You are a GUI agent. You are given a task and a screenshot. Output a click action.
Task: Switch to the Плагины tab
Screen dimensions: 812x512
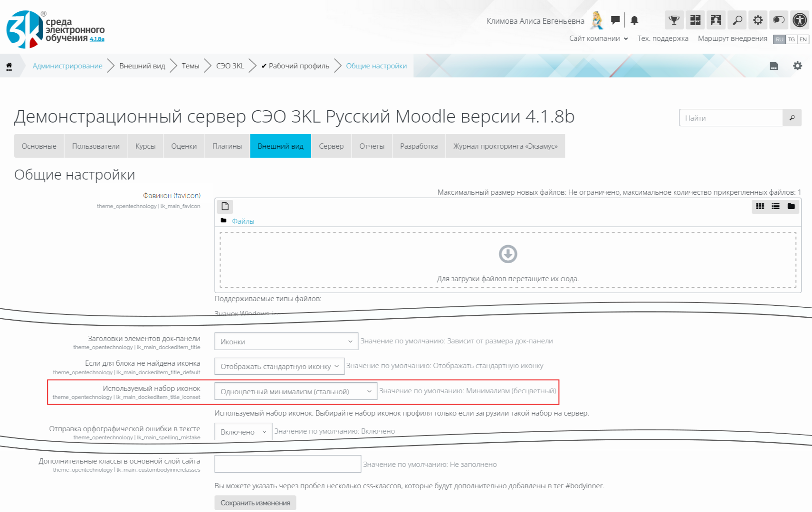coord(227,146)
